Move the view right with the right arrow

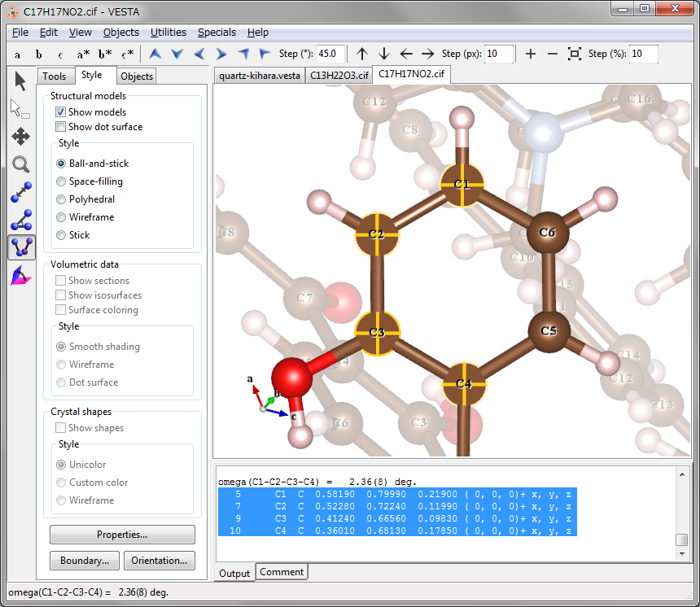428,54
